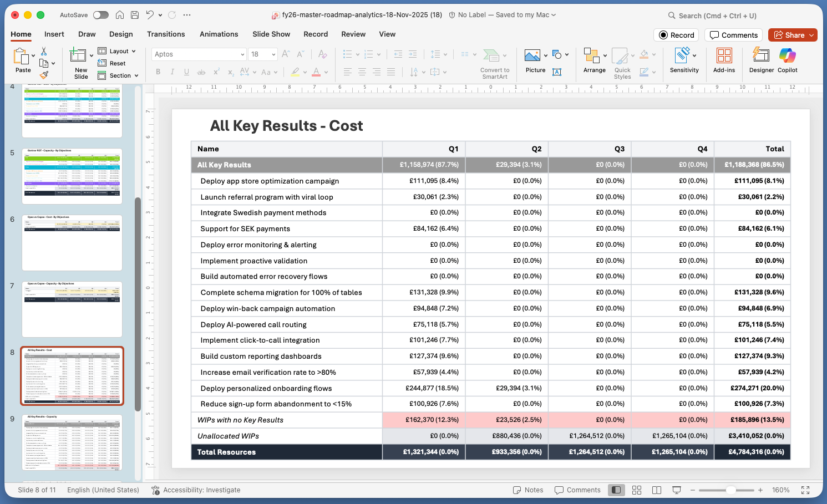Select slide 5 thumbnail in the sidebar
This screenshot has width=827, height=504.
coord(72,175)
